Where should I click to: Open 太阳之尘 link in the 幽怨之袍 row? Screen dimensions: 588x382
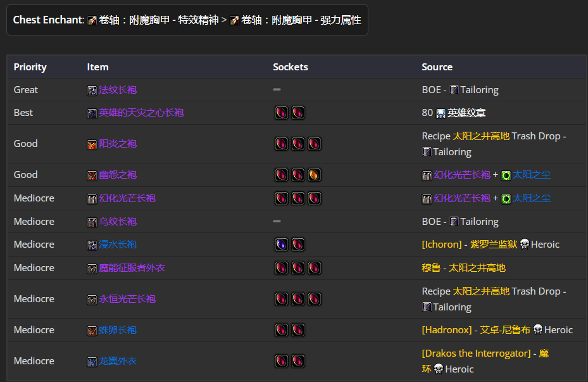click(532, 175)
